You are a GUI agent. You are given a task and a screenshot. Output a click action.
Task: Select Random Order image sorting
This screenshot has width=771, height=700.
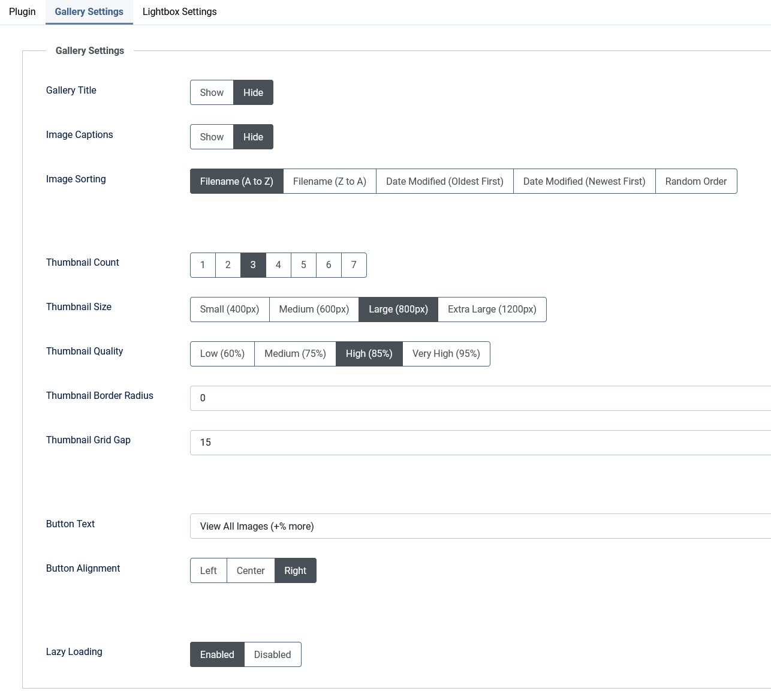(695, 181)
